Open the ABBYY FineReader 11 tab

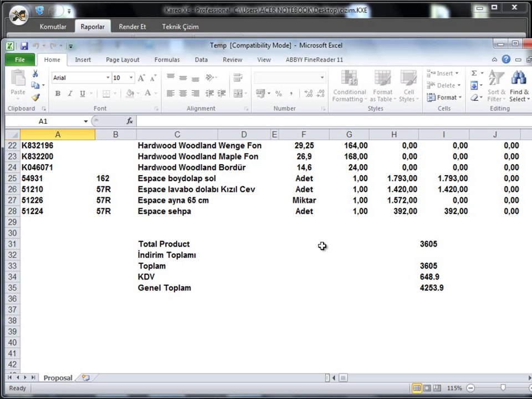click(314, 60)
